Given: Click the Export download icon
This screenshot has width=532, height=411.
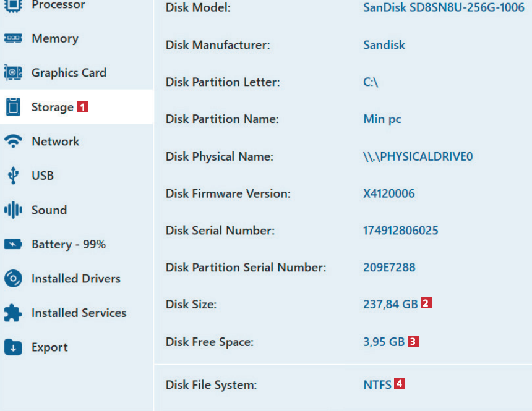Looking at the screenshot, I should pos(13,347).
